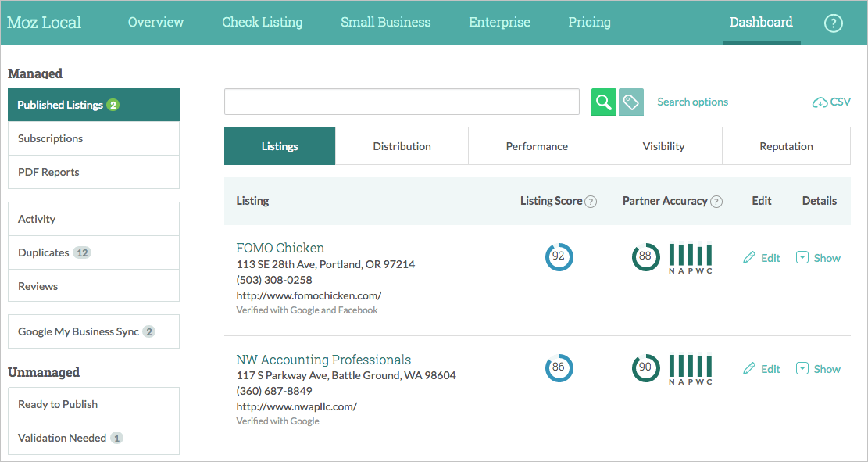
Task: Click FOMO Chicken's NAPWC accuracy bars
Action: click(691, 256)
